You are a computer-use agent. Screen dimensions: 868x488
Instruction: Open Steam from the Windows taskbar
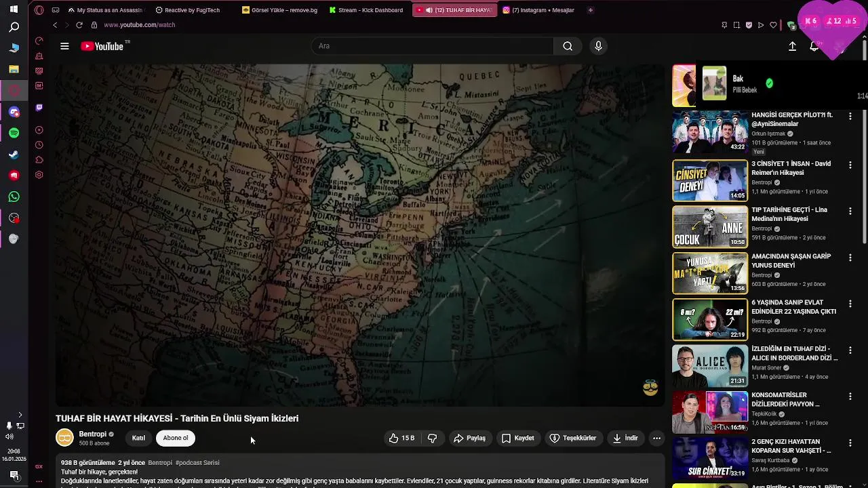[x=14, y=154]
